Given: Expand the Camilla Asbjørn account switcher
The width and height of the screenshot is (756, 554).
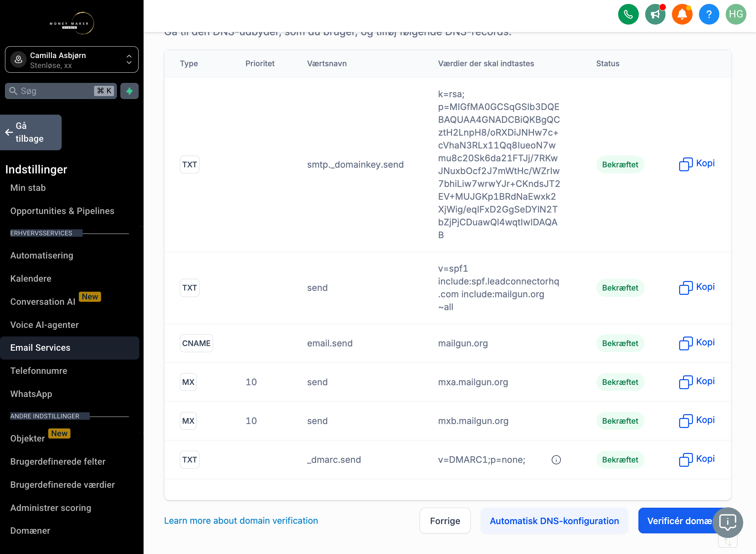Looking at the screenshot, I should (72, 59).
